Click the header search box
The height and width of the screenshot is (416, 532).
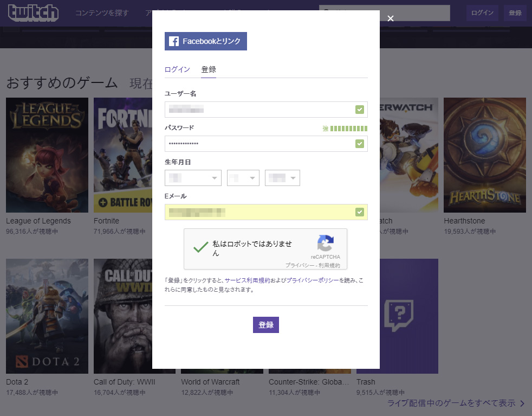coord(385,13)
